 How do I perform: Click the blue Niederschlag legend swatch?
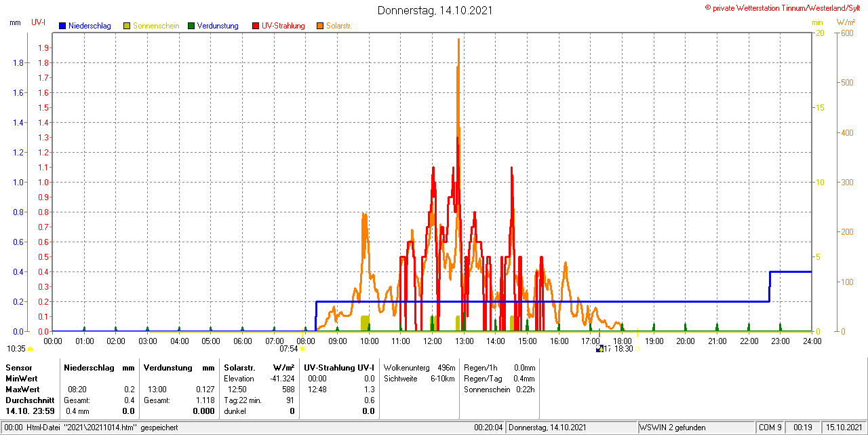(x=62, y=26)
